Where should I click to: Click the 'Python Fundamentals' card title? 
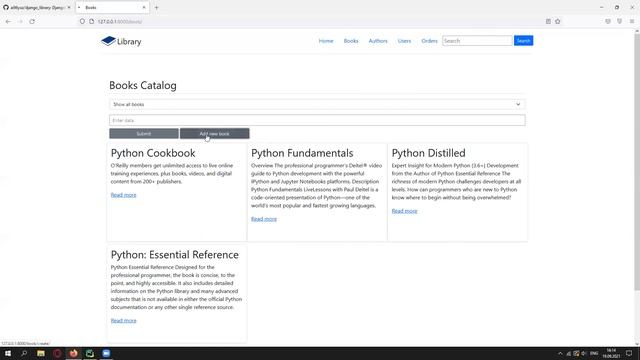click(302, 153)
